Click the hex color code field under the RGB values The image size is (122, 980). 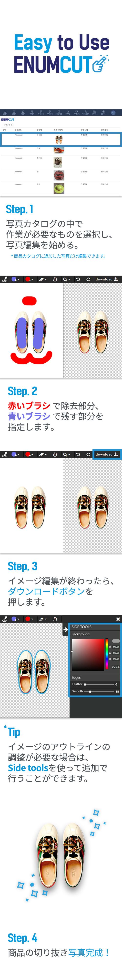point(116,667)
